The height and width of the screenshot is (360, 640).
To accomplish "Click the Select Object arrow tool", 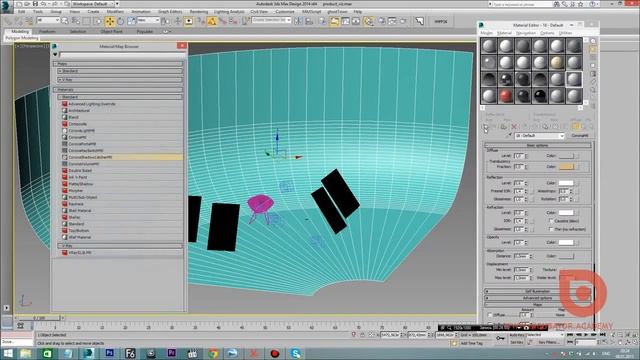I will [65, 21].
